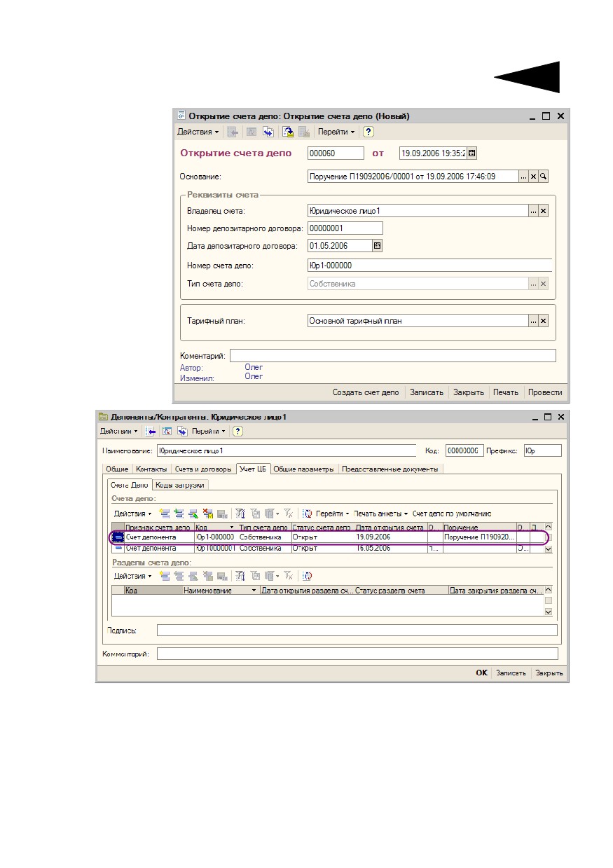Click Поручение column header
Image resolution: width=613 pixels, height=868 pixels.
pyautogui.click(x=479, y=527)
